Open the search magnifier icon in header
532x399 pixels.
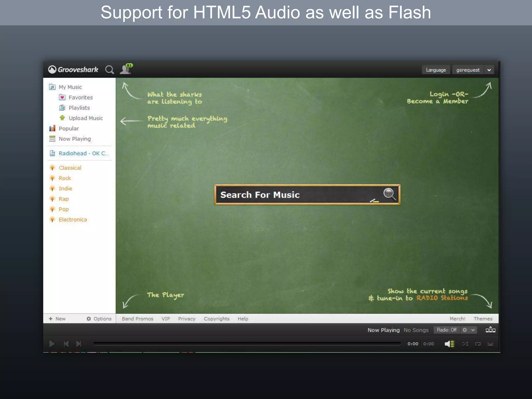click(109, 70)
